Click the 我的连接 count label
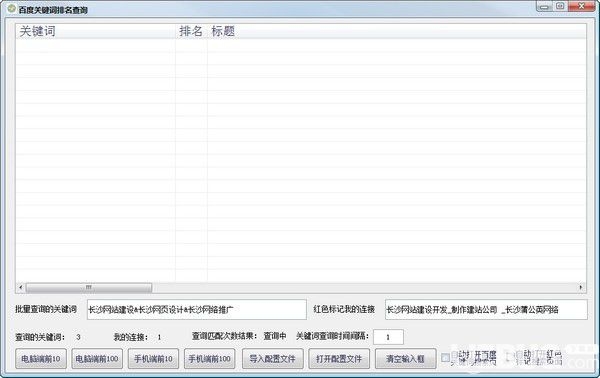The height and width of the screenshot is (378, 600). pos(130,337)
